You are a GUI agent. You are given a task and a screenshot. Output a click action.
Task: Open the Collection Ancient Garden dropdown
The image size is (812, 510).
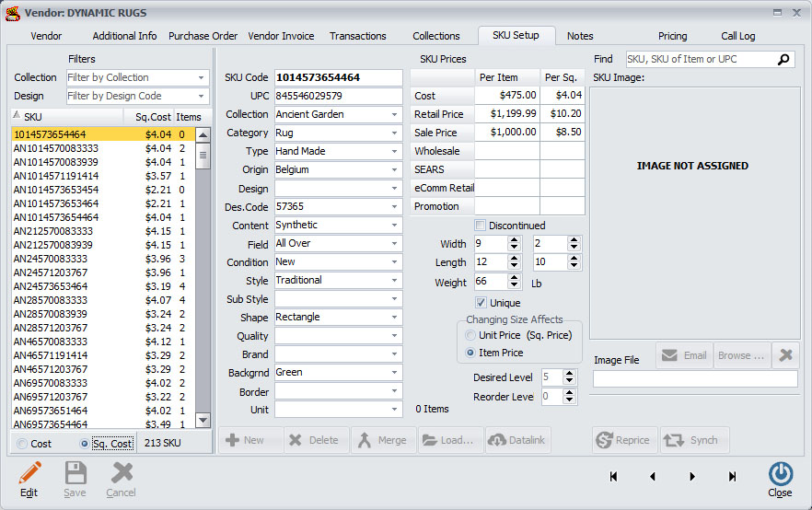click(x=395, y=114)
